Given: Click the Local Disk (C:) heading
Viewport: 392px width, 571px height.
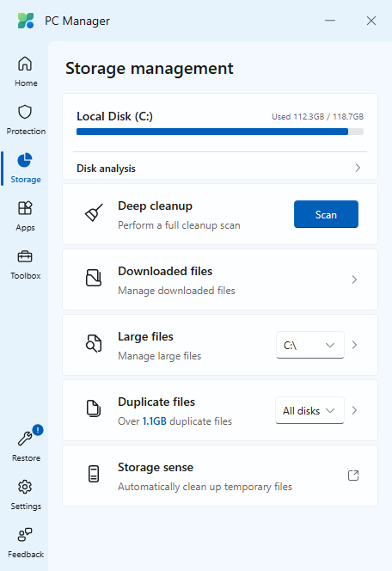Looking at the screenshot, I should click(114, 117).
